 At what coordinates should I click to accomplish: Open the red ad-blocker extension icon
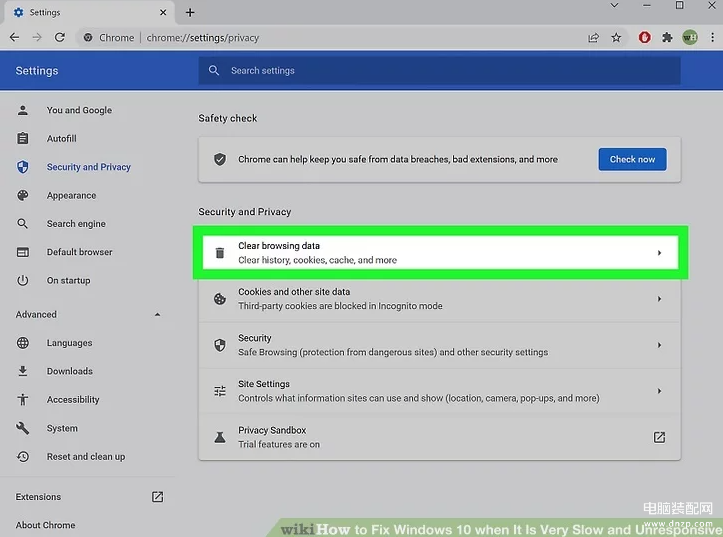tap(644, 38)
